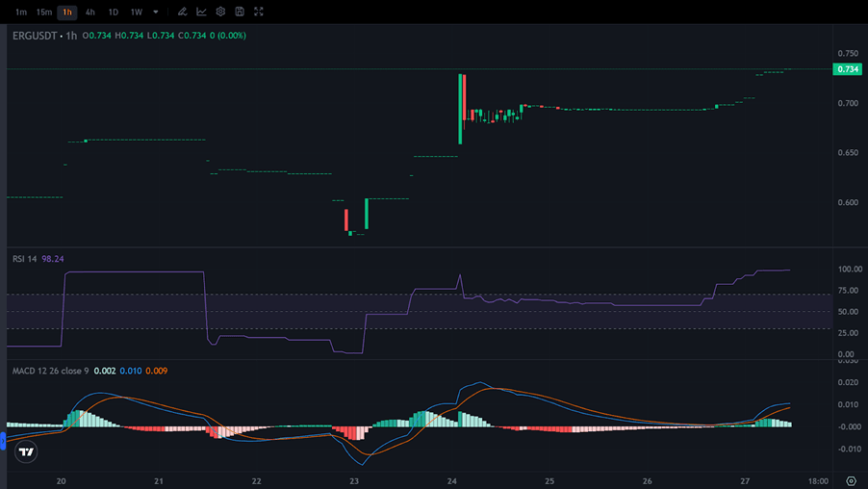Image resolution: width=868 pixels, height=489 pixels.
Task: Click the RSI 14 indicator label
Action: point(24,259)
